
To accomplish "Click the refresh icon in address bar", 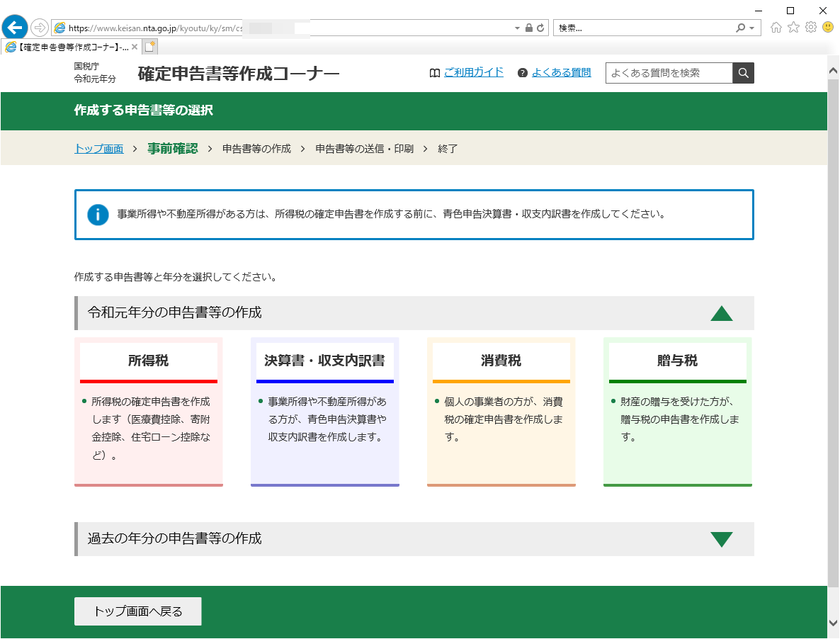I will [540, 28].
